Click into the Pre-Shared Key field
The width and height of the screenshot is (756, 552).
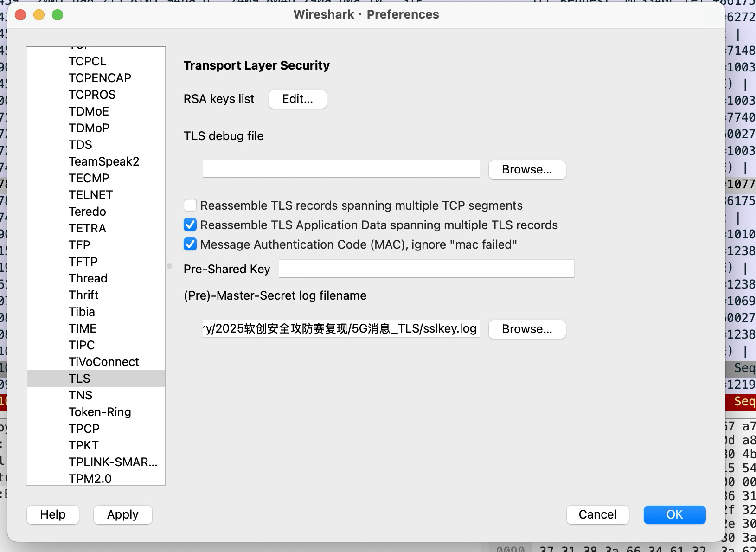(427, 269)
